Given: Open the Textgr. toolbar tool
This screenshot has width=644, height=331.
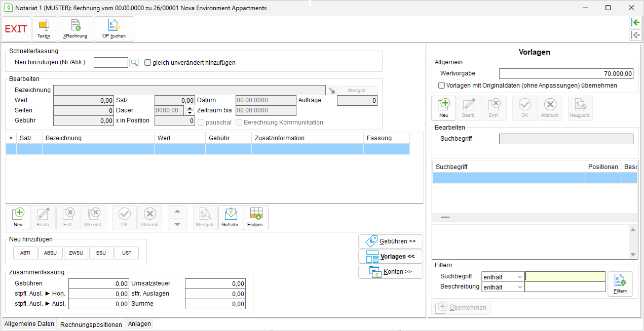Looking at the screenshot, I should click(45, 29).
